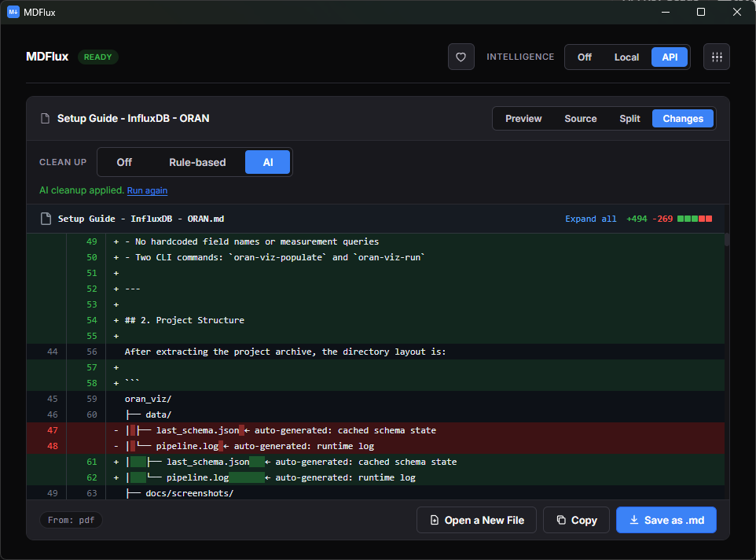Click the AI cleanup applied message
This screenshot has height=560, width=756.
[82, 190]
